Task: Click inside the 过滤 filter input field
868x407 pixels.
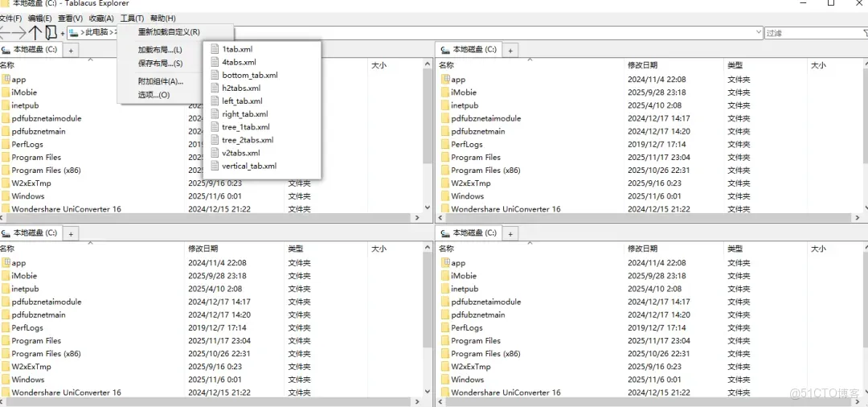Action: tap(812, 33)
